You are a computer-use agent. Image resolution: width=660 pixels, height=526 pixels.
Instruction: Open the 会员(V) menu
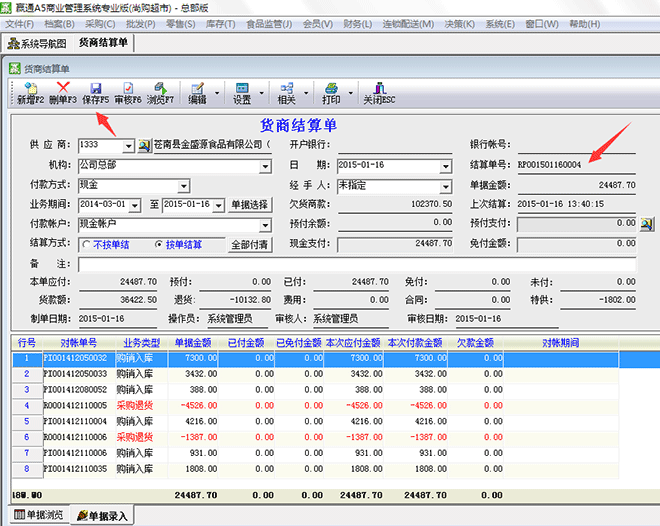(318, 24)
